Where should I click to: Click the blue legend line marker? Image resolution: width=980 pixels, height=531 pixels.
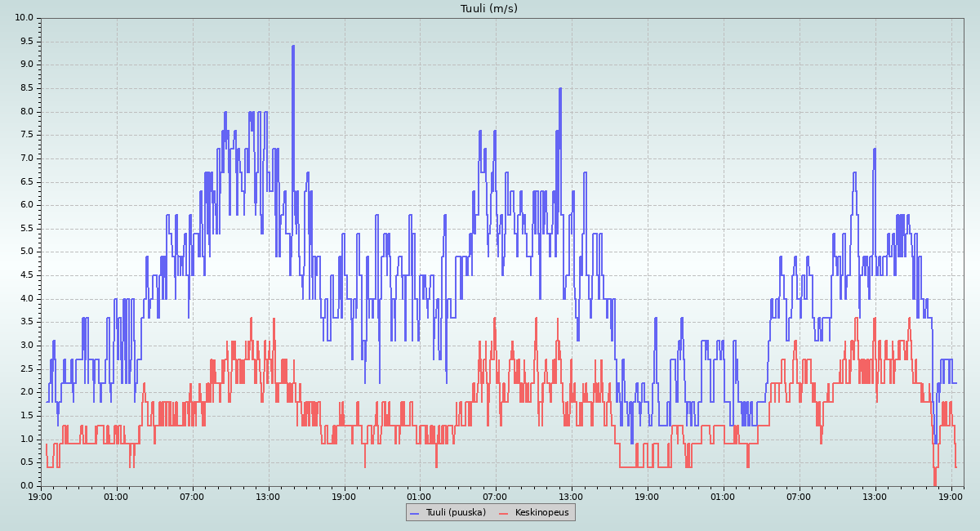tap(414, 513)
